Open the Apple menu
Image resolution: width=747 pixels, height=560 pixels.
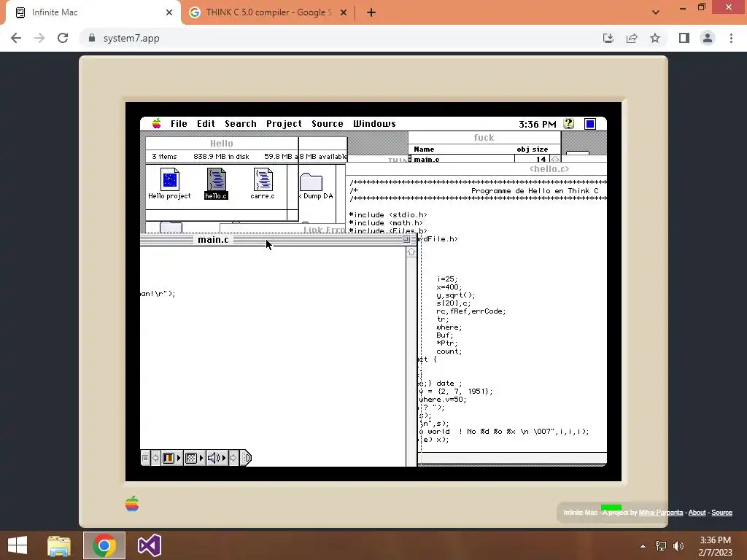click(156, 124)
